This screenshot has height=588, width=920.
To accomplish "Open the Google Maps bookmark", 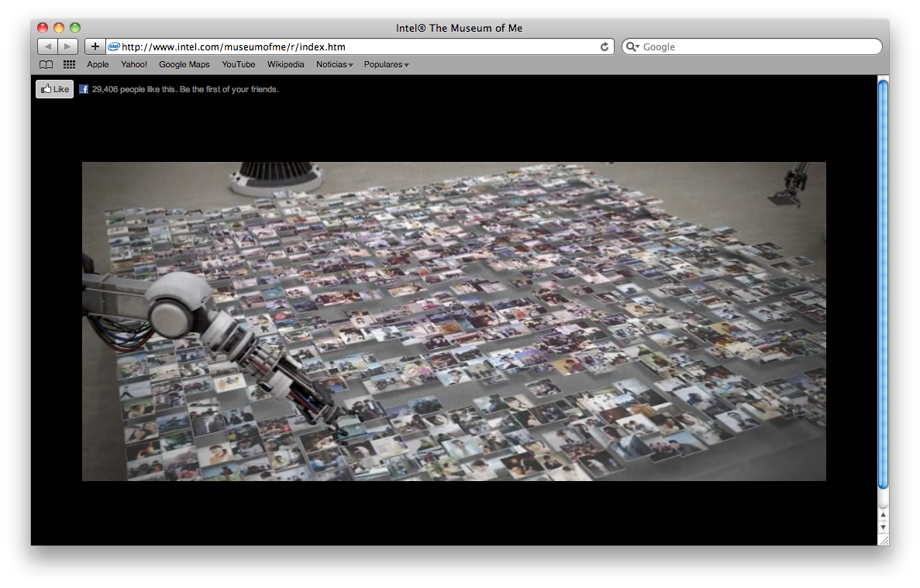I will coord(184,65).
